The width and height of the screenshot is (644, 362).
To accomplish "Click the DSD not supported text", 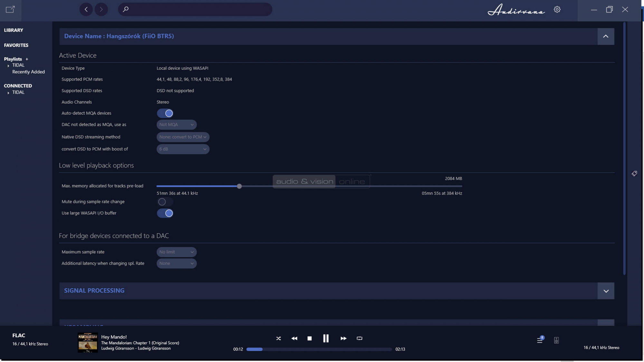I will point(175,91).
